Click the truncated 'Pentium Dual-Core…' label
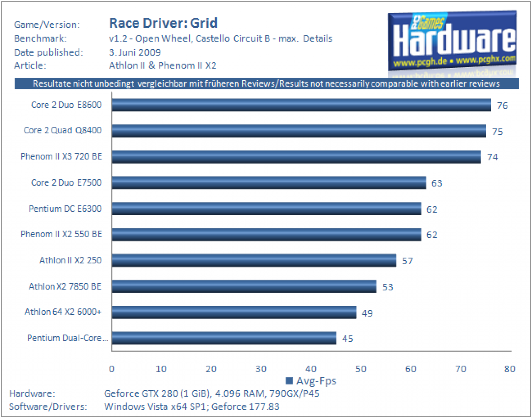This screenshot has height=418, width=532. (68, 338)
